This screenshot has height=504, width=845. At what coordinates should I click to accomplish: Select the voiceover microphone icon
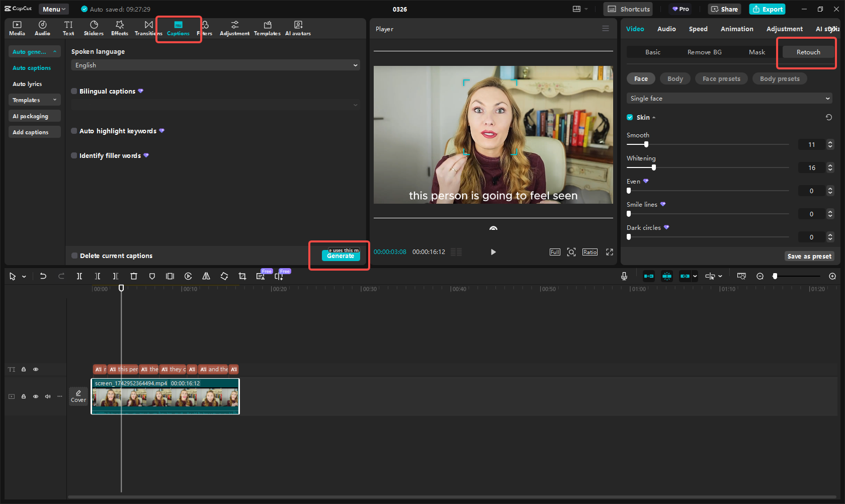pos(624,276)
